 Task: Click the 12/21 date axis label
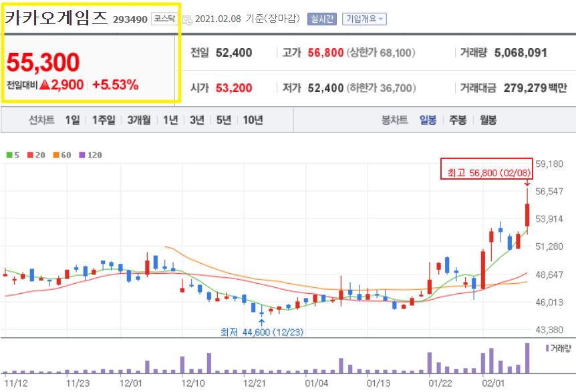pyautogui.click(x=254, y=383)
